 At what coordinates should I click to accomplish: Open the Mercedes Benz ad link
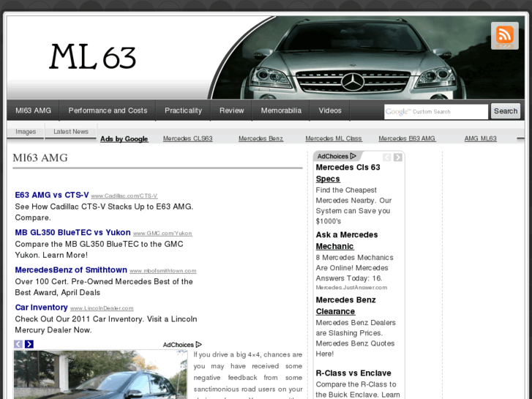[261, 138]
